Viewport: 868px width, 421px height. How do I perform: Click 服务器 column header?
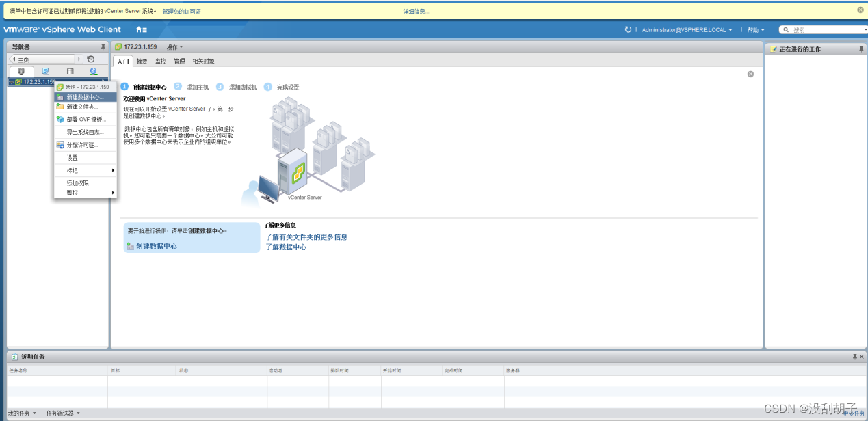[685, 370]
